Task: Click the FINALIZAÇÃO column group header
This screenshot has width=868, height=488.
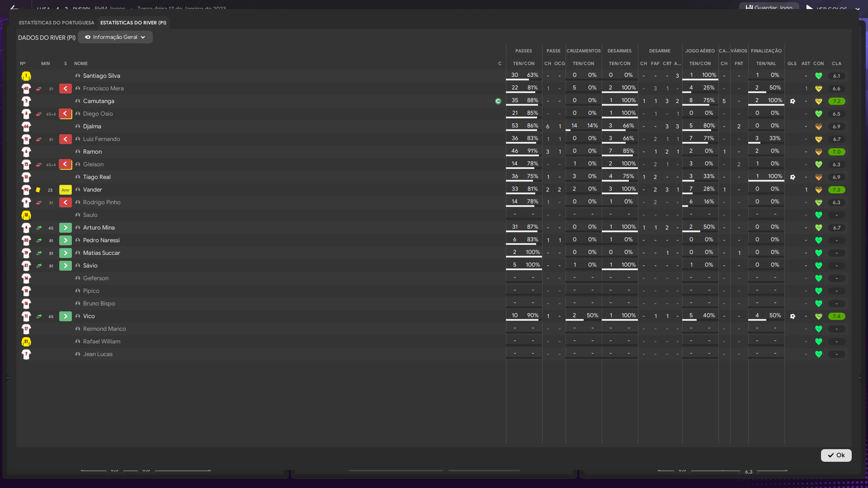Action: 766,51
